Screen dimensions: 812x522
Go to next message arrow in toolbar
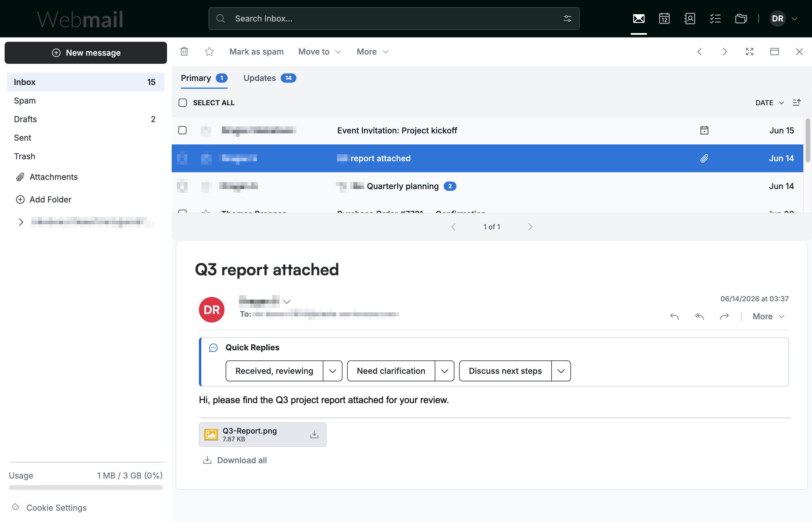click(x=724, y=52)
